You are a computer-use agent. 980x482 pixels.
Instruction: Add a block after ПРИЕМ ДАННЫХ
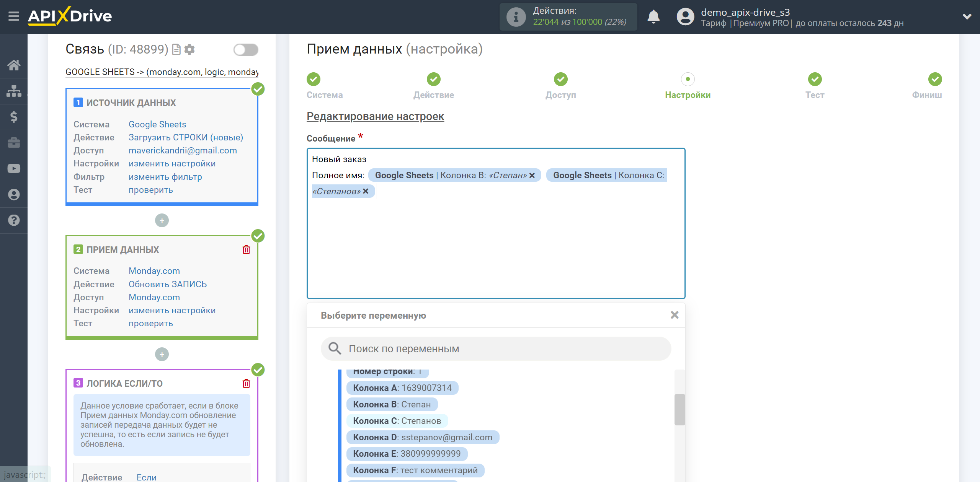coord(162,354)
